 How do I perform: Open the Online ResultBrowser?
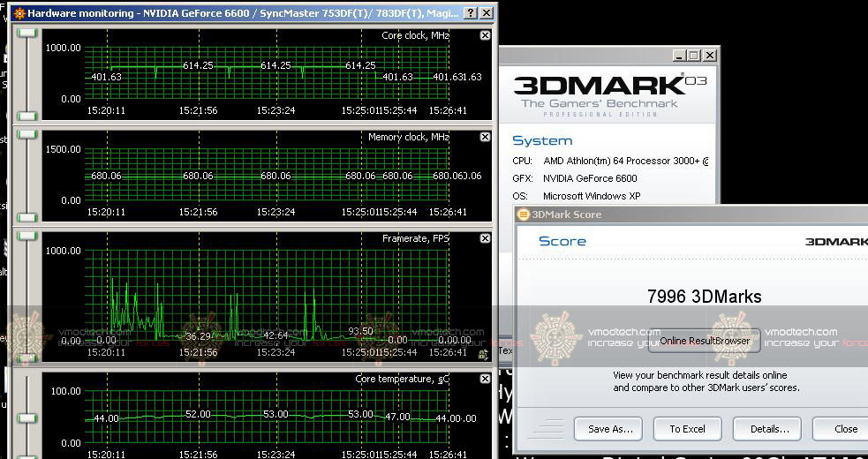pyautogui.click(x=704, y=341)
